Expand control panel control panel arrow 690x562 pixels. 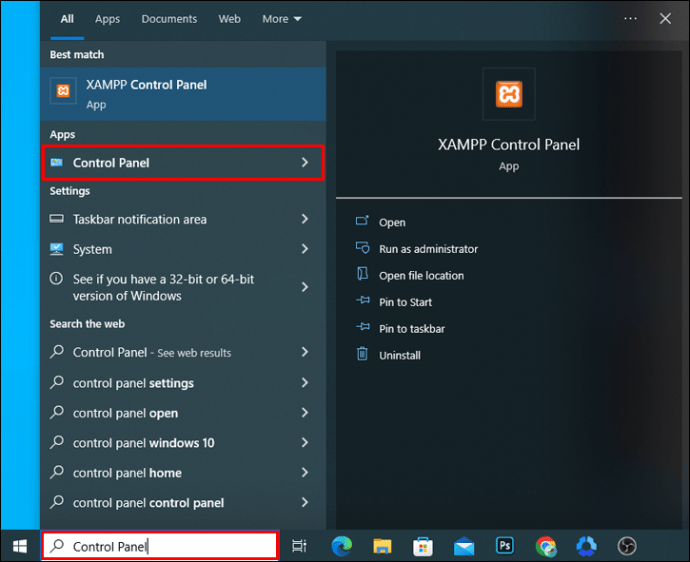pyautogui.click(x=305, y=502)
